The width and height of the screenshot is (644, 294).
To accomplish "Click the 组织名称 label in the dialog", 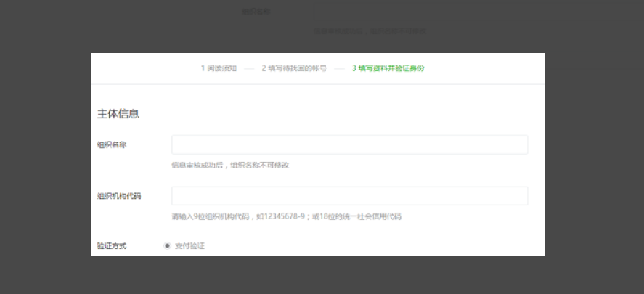I will coord(112,144).
